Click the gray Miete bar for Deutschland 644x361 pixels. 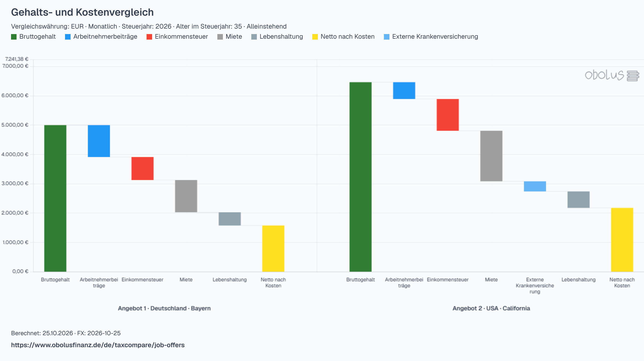(186, 196)
